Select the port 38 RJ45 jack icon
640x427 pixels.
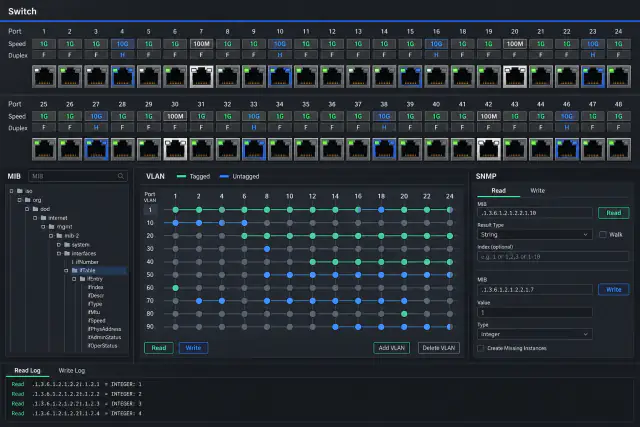click(x=384, y=149)
